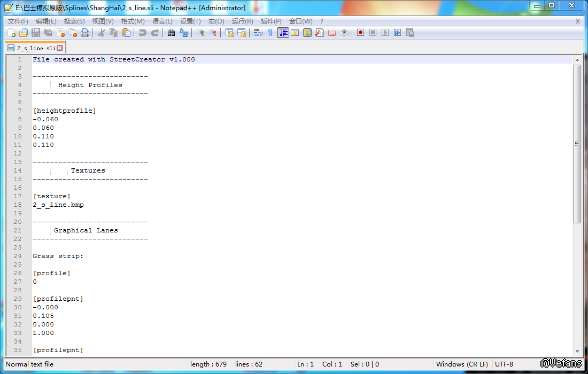Click the user-defined language dialog icon
This screenshot has height=374, width=588.
click(x=295, y=33)
